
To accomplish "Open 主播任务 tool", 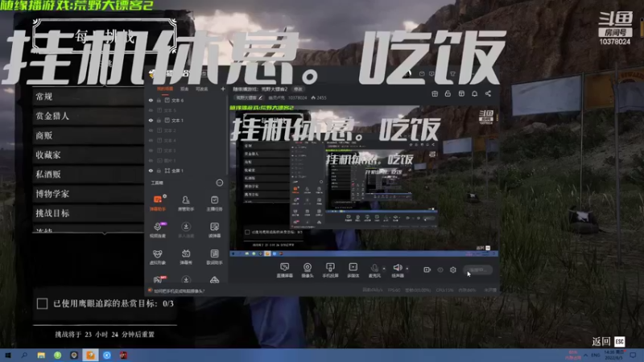I will coord(214,203).
